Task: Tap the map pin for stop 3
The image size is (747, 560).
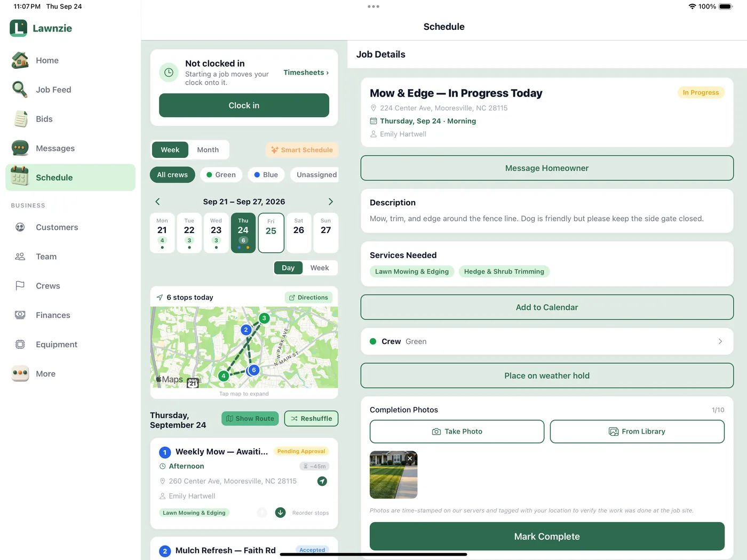Action: (x=264, y=318)
